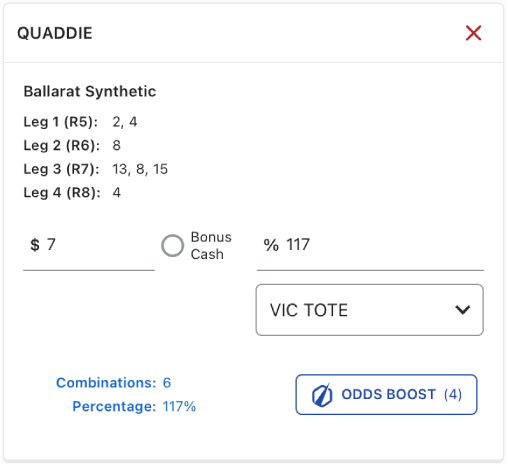Click the percent sign symbol
Image resolution: width=507 pixels, height=464 pixels.
[x=271, y=245]
